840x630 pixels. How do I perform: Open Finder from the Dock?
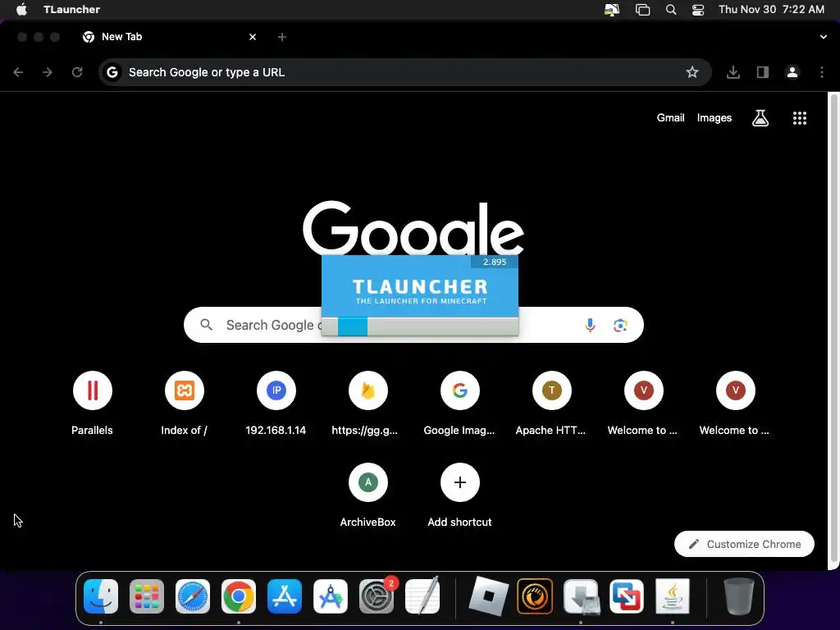(x=101, y=596)
